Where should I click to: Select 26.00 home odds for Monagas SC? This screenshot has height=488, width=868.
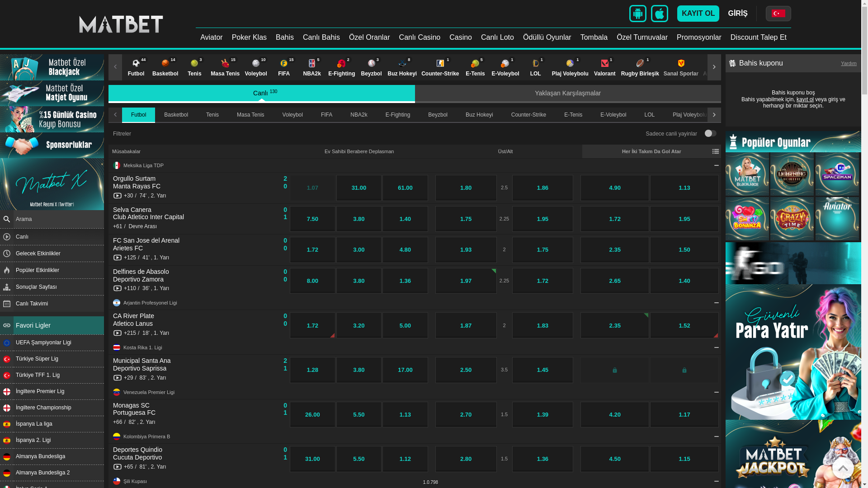tap(312, 415)
